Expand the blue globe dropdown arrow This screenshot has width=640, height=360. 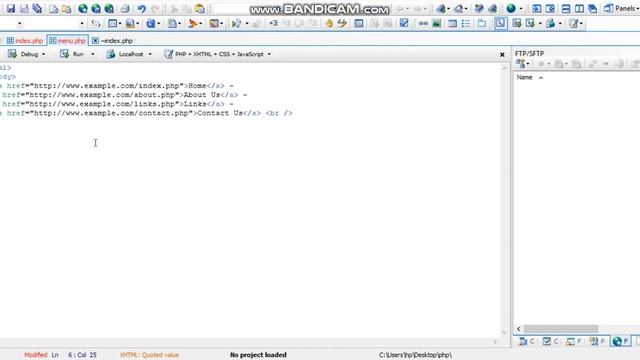coord(521,9)
